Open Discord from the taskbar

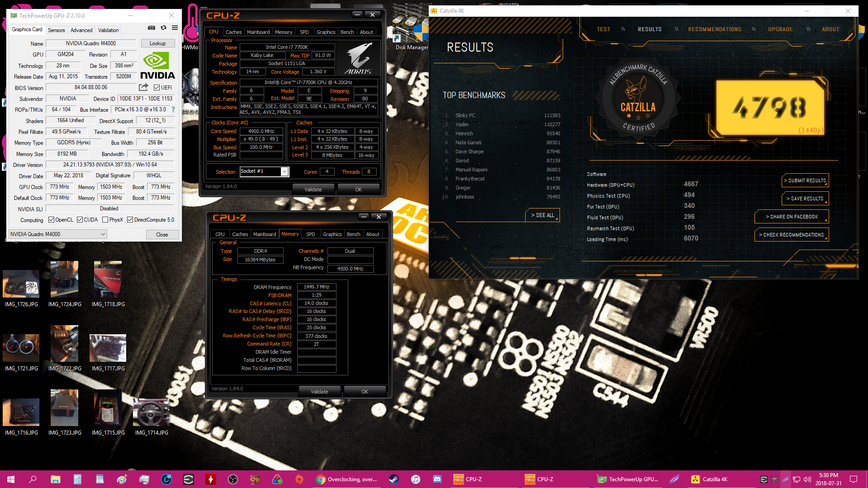[x=437, y=479]
